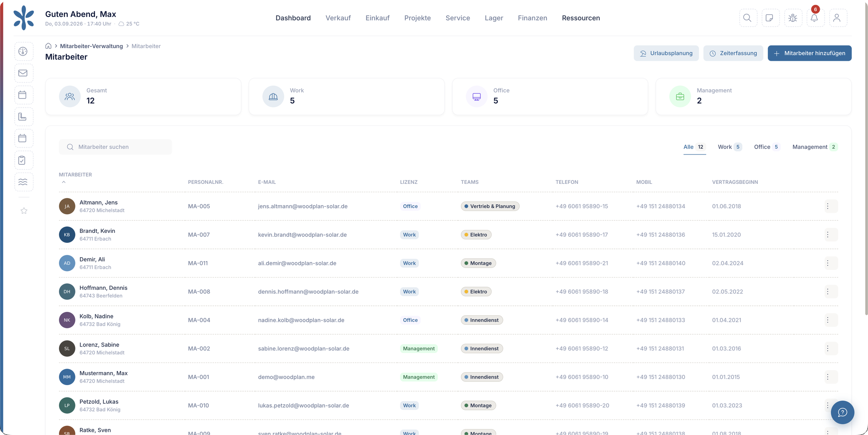Open the Ressourcen menu
868x435 pixels.
click(581, 18)
